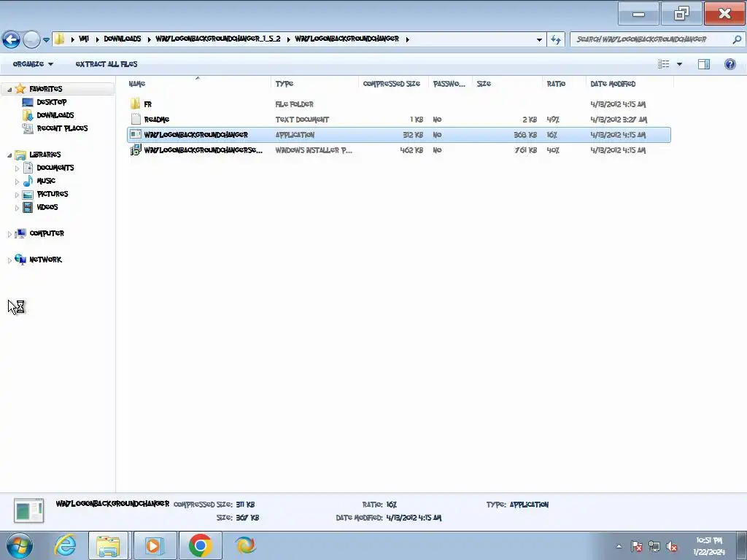The width and height of the screenshot is (747, 560).
Task: Select Downloads breadcrumb in address bar
Action: pos(123,39)
